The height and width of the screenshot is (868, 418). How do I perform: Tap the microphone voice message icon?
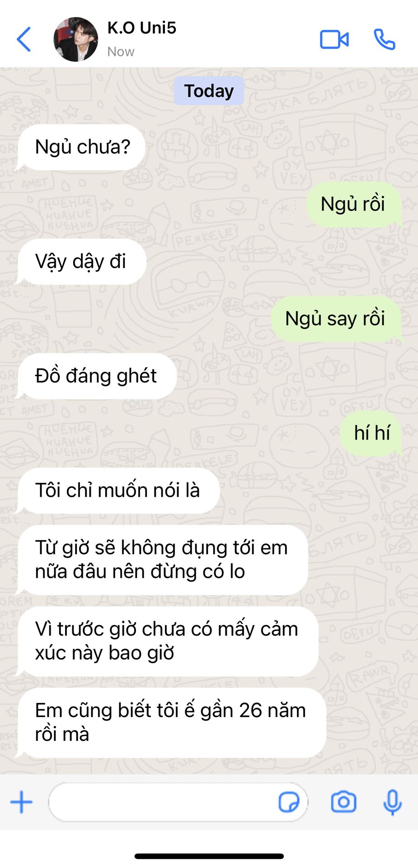tap(392, 802)
